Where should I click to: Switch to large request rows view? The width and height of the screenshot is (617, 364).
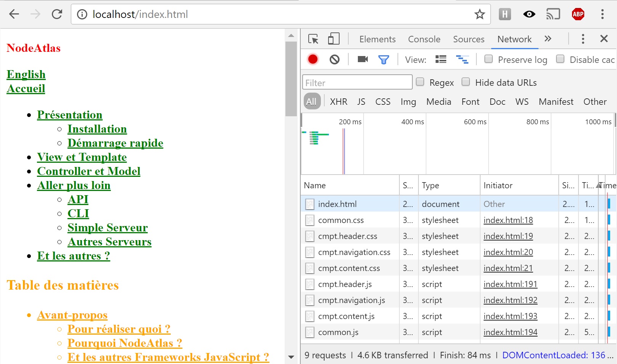[441, 59]
